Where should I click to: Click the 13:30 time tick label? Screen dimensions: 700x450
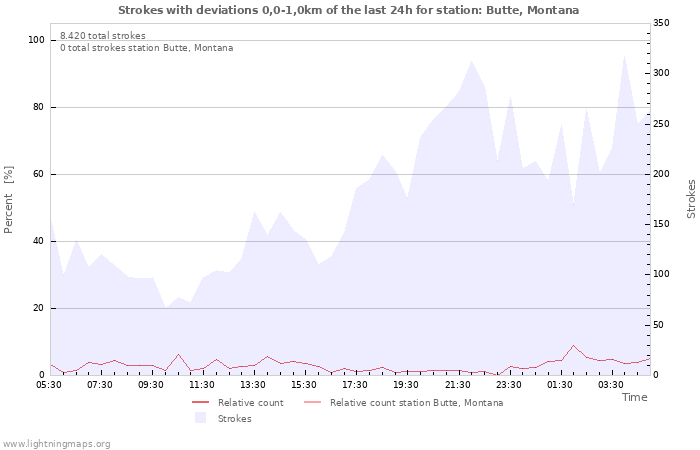(x=253, y=384)
